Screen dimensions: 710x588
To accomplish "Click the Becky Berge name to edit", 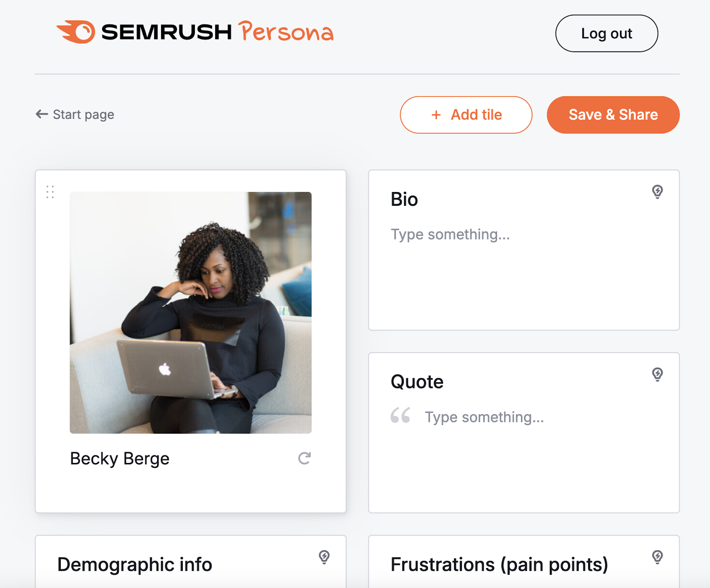I will click(119, 459).
